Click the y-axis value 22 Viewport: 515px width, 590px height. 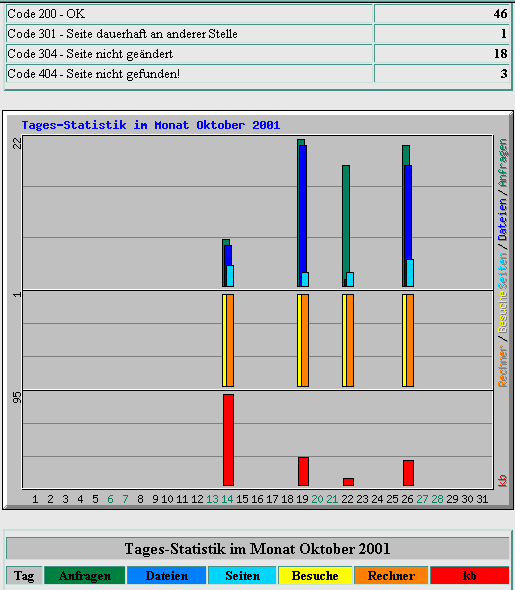point(17,143)
